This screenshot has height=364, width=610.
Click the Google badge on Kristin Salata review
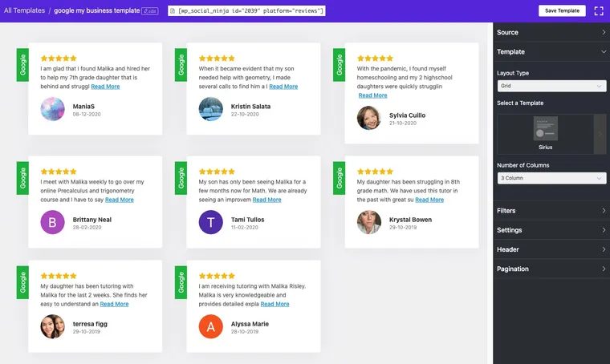pyautogui.click(x=181, y=64)
